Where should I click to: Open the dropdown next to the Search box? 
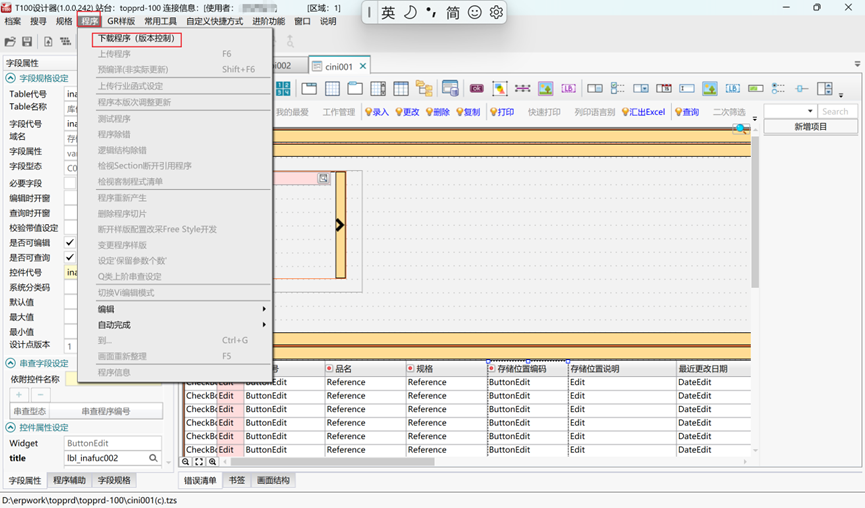click(810, 111)
